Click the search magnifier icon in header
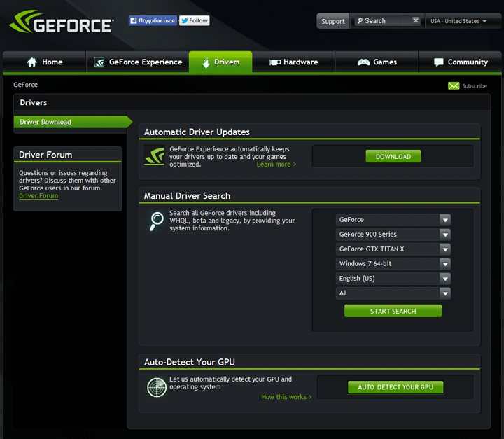The width and height of the screenshot is (504, 439). (360, 21)
